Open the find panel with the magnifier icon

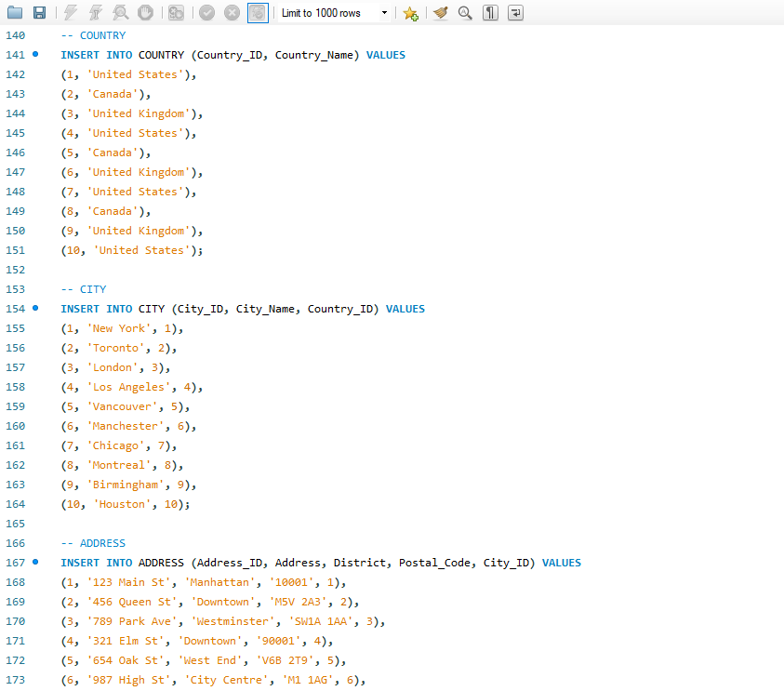pos(465,13)
